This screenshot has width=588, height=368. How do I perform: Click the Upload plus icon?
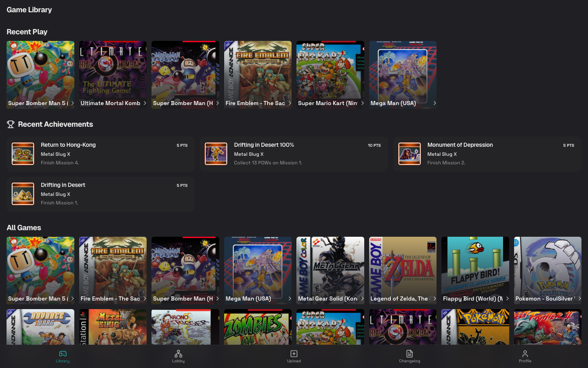tap(294, 354)
